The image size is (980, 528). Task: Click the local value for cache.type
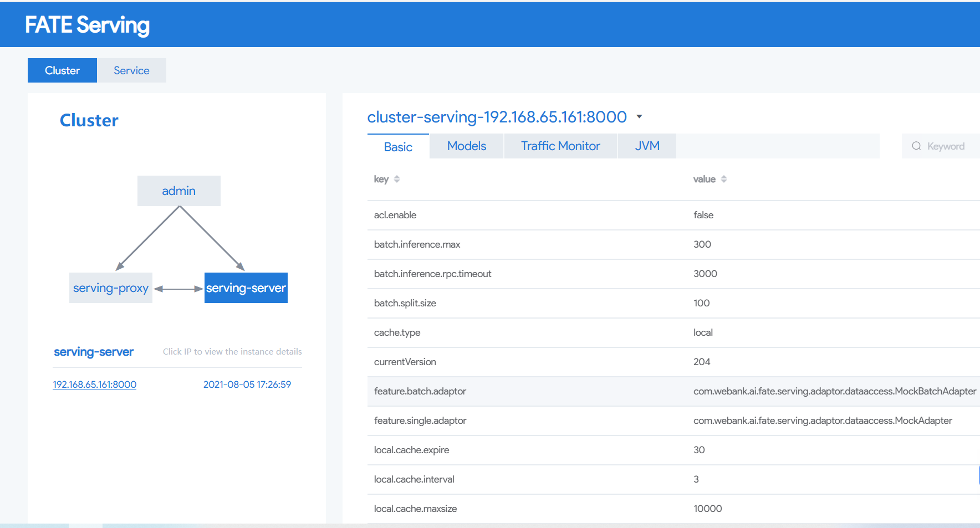[703, 332]
